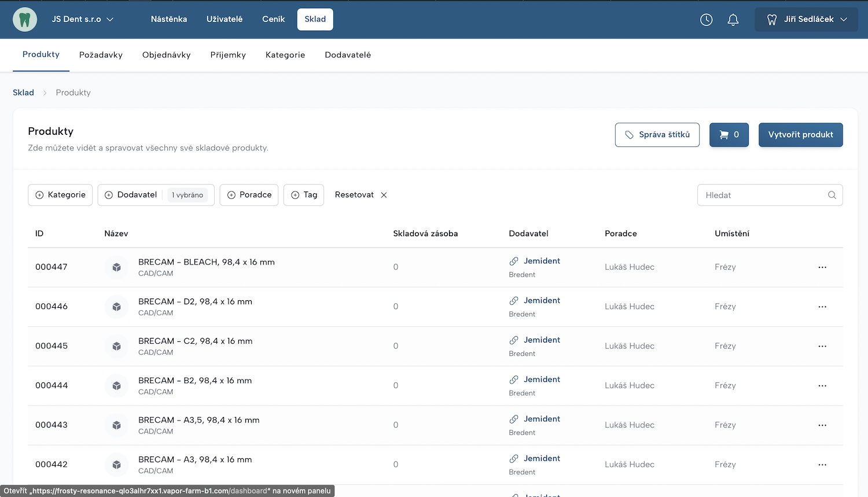Click product name BRECAM – D2, 98,4 x 16 mm

[195, 301]
